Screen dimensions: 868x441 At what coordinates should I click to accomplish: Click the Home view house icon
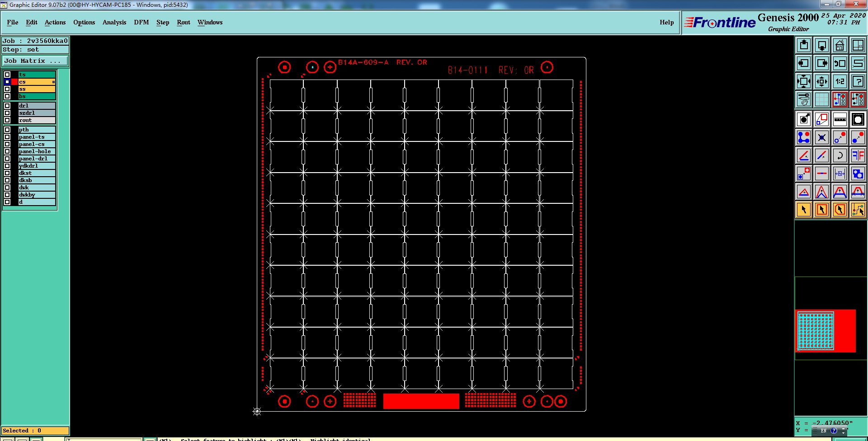click(840, 45)
